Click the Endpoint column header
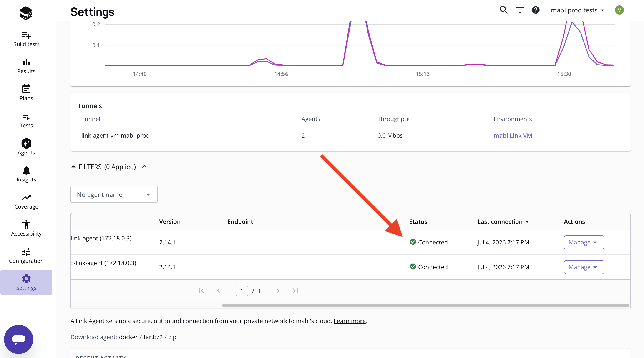644x358 pixels. 240,221
